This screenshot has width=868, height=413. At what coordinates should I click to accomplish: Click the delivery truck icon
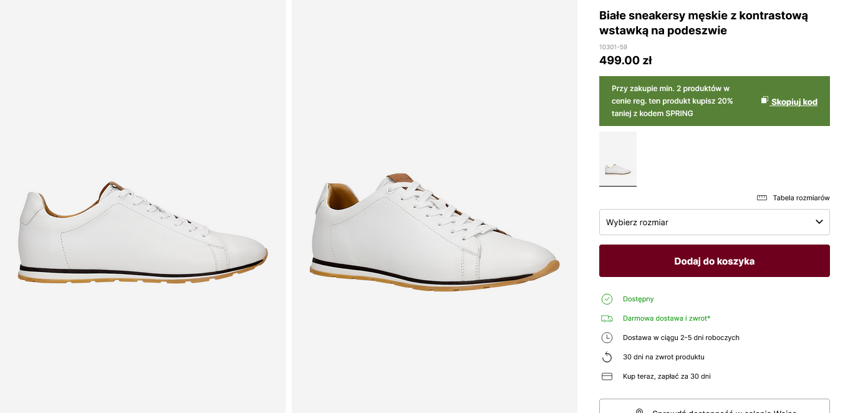pyautogui.click(x=607, y=318)
